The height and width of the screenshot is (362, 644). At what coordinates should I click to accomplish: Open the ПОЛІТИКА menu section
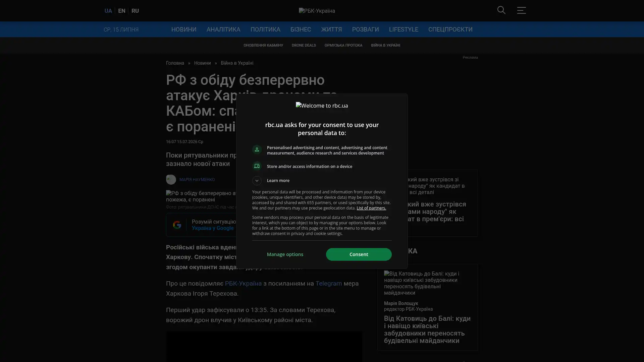point(265,29)
